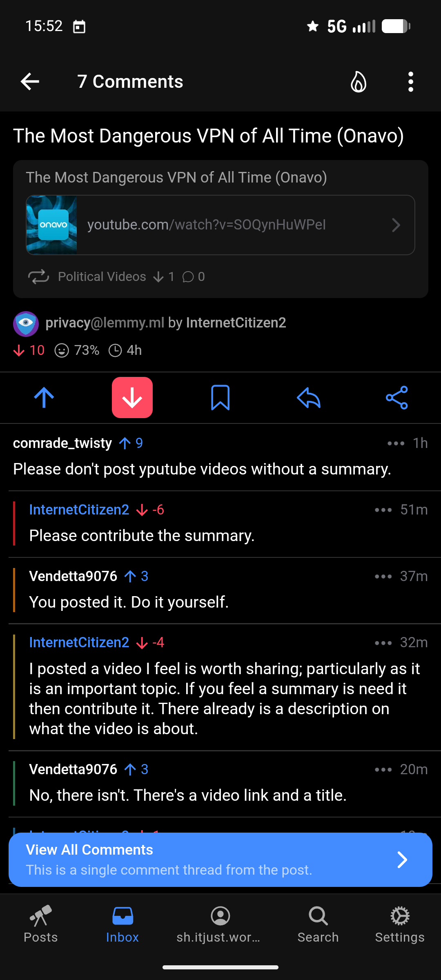Image resolution: width=441 pixels, height=980 pixels.
Task: Open privacy@lemmy.ml community avatar
Action: coord(26,324)
